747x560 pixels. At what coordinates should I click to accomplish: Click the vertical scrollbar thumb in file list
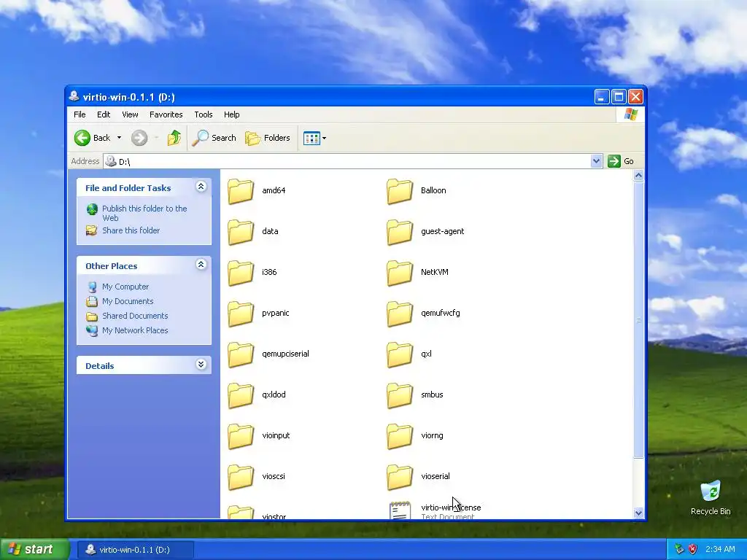pyautogui.click(x=638, y=319)
